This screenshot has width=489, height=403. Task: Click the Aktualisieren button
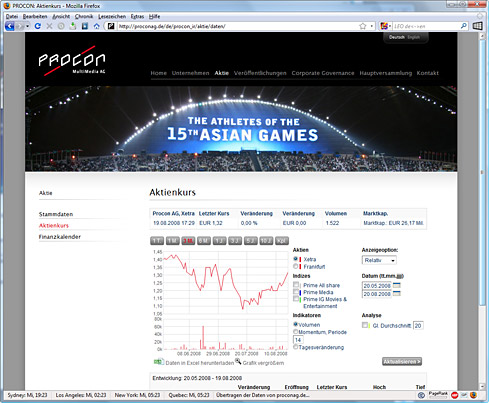coord(402,361)
